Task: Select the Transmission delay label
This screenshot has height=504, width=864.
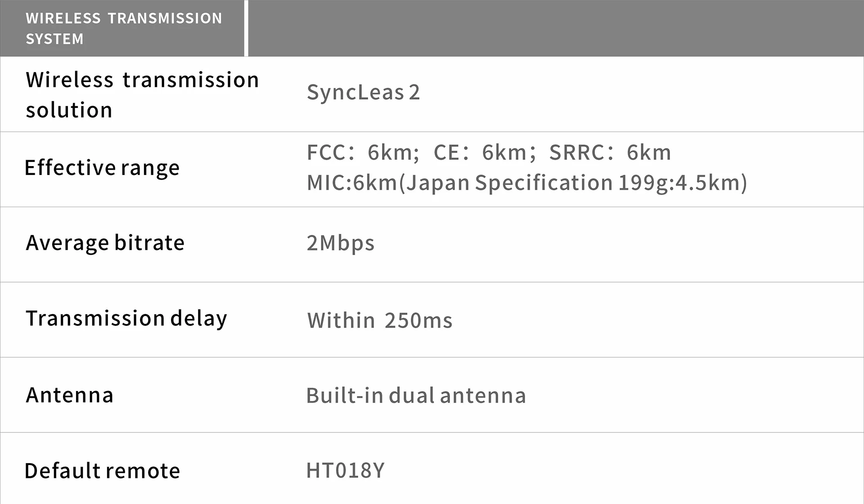Action: [x=126, y=319]
